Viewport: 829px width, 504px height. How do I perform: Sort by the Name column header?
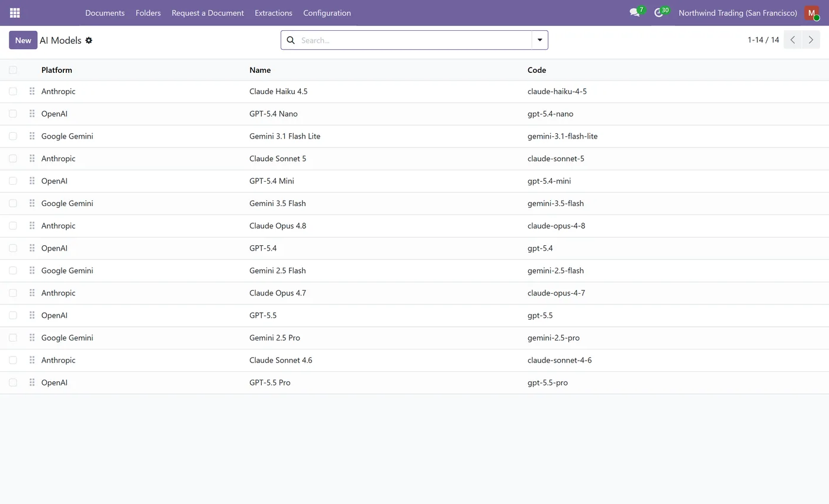[x=260, y=70]
